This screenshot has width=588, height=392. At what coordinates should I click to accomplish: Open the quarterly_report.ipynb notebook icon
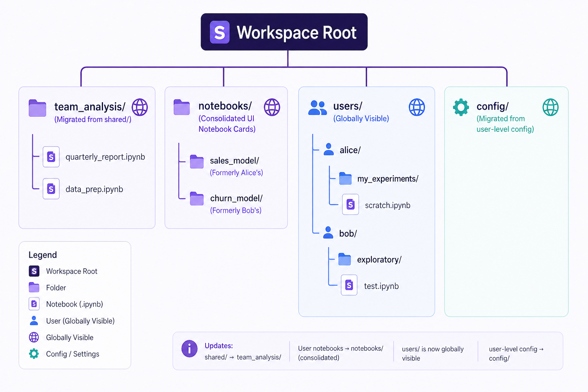(51, 157)
